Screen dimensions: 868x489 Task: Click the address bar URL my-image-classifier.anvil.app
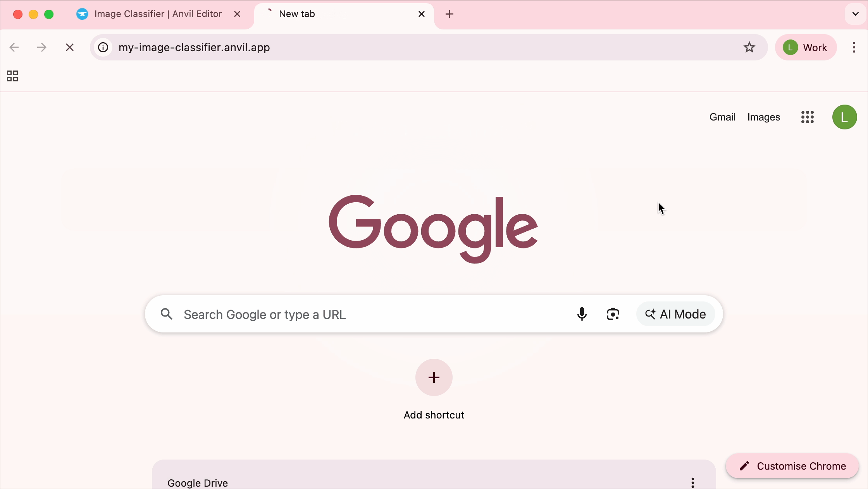[x=194, y=47]
